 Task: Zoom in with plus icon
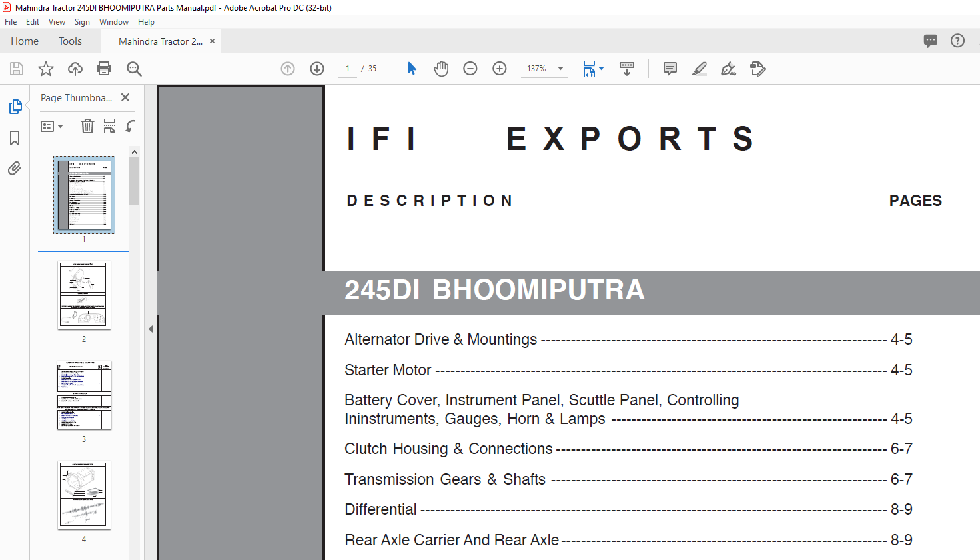(x=500, y=69)
